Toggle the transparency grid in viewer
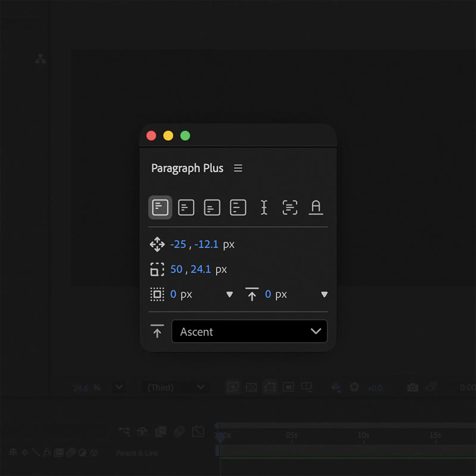The image size is (476, 476). [251, 387]
